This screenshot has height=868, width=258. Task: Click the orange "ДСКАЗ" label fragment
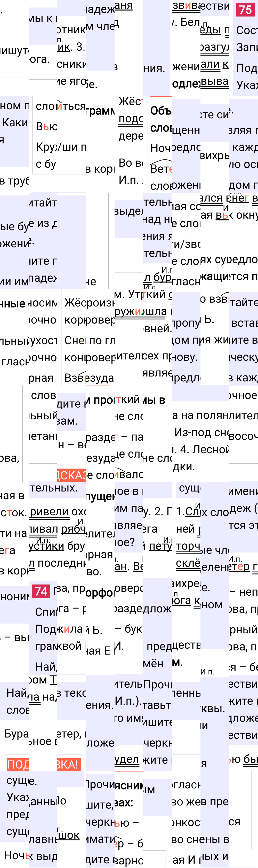coord(71,475)
